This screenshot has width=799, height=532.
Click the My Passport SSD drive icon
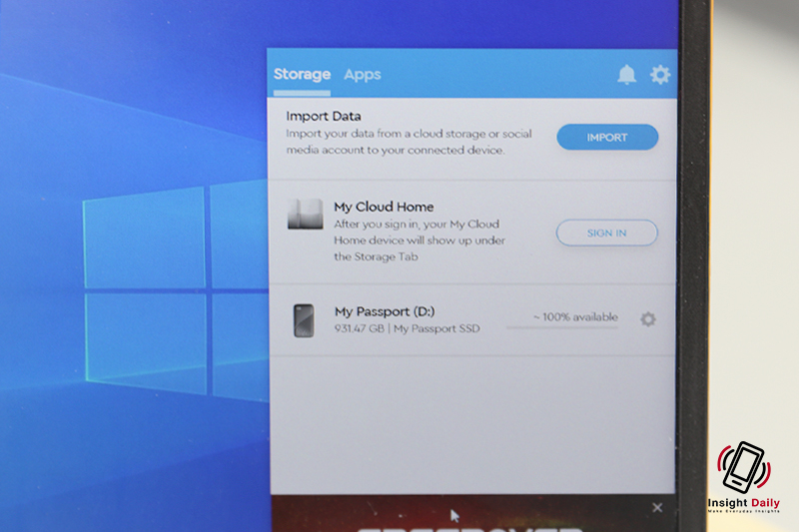[304, 320]
